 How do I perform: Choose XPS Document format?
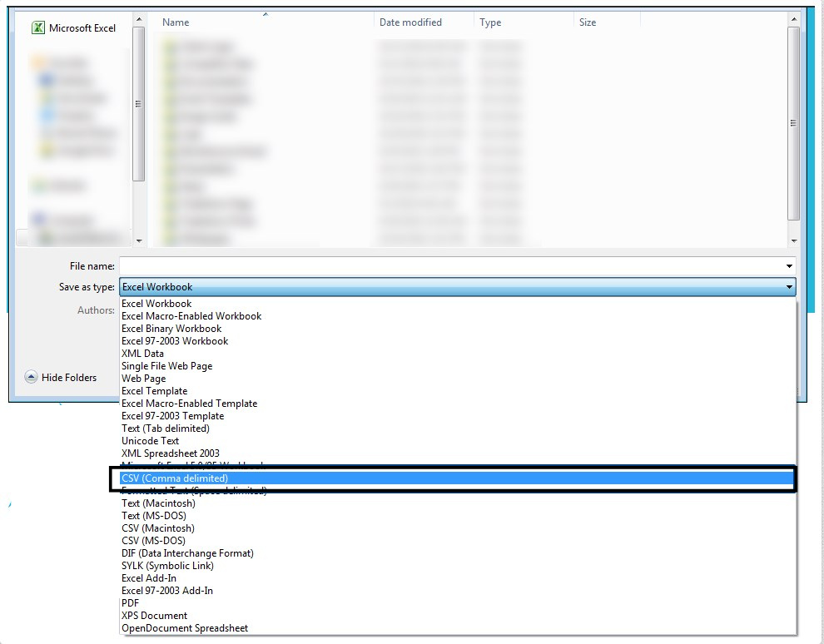tap(458, 616)
